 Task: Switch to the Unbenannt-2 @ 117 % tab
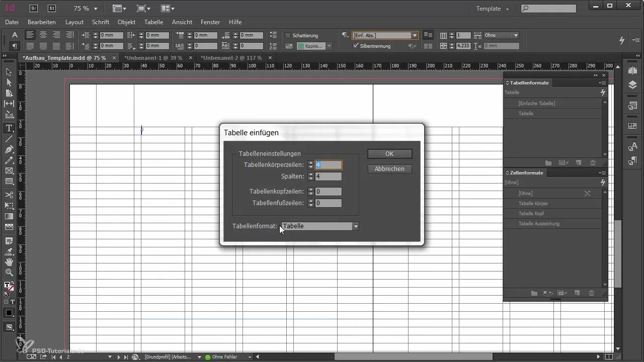[231, 58]
